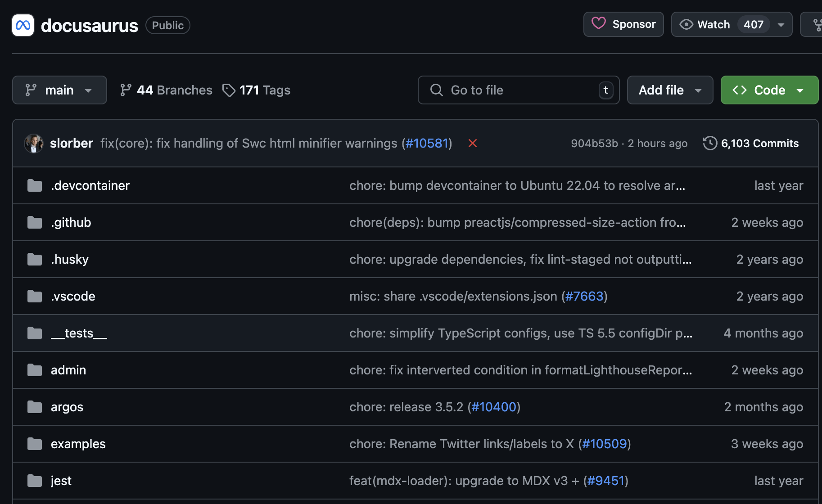822x504 pixels.
Task: Click the fix Swc html minifier commit message
Action: tap(249, 143)
